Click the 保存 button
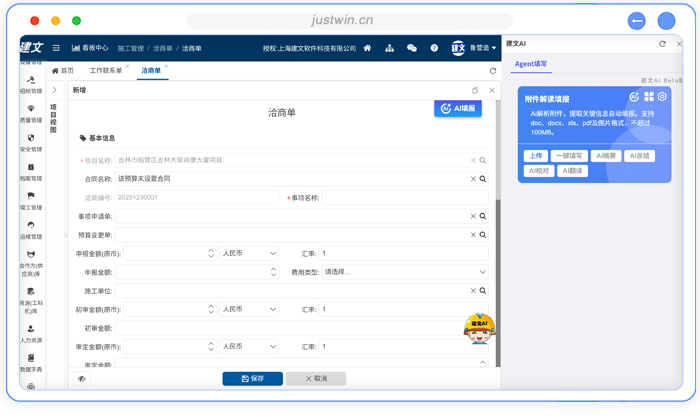Viewport: 700px width, 418px height. pyautogui.click(x=252, y=379)
